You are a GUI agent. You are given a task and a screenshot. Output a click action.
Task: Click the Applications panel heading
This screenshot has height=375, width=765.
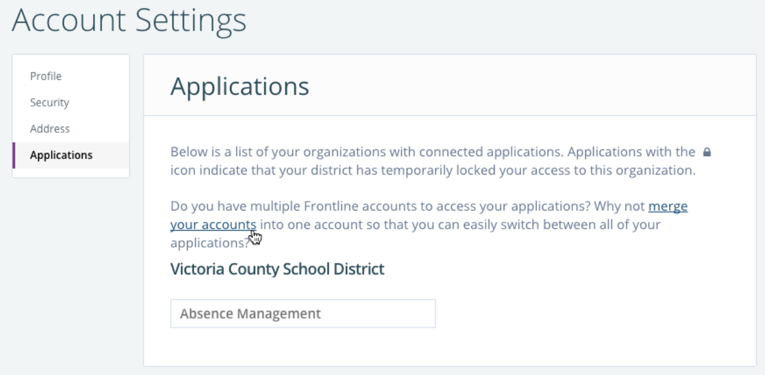[240, 86]
